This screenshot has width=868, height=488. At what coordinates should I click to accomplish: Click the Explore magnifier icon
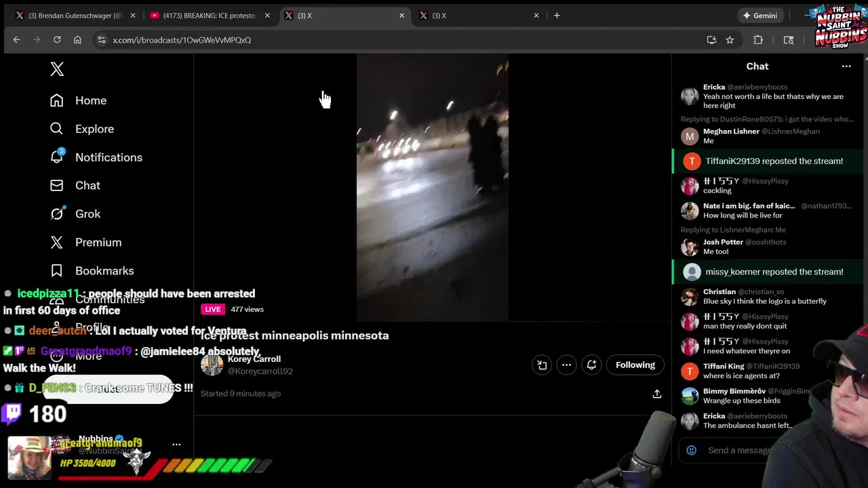57,129
